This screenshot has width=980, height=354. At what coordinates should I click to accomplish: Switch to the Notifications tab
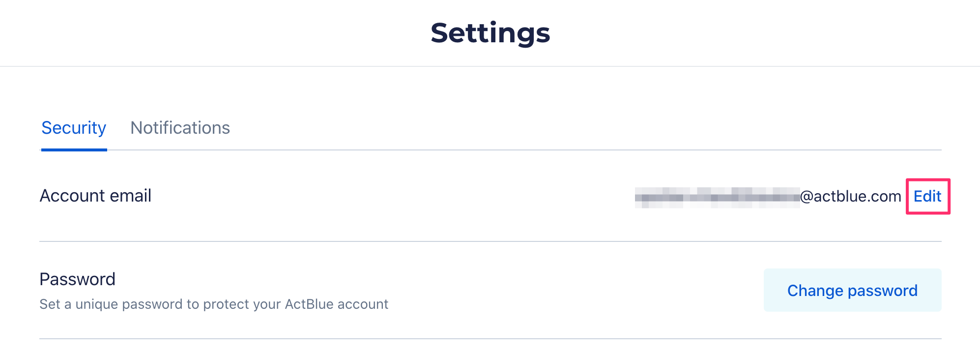tap(180, 128)
